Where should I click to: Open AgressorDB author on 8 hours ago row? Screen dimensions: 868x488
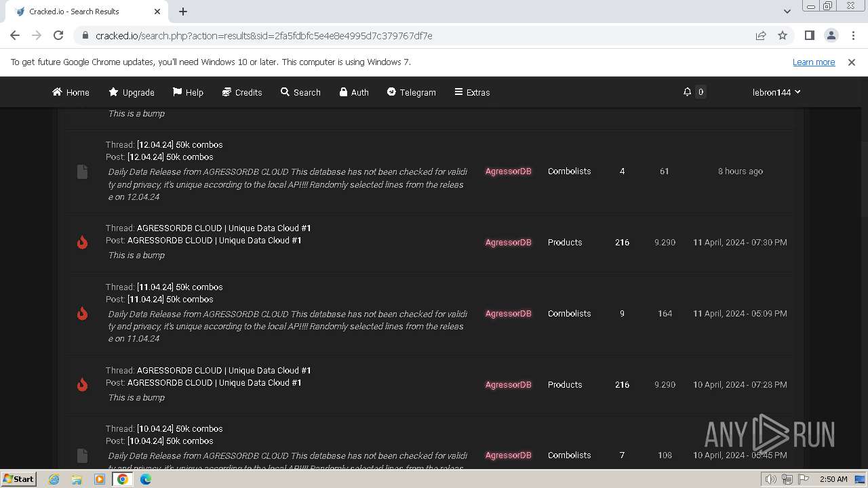click(508, 171)
